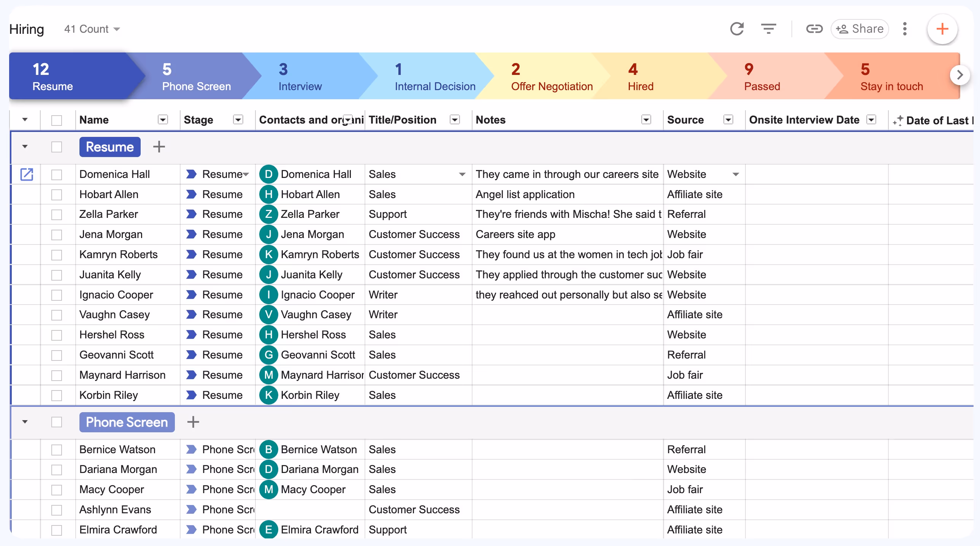Click the refresh icon in top toolbar
This screenshot has width=980, height=546.
pos(737,29)
